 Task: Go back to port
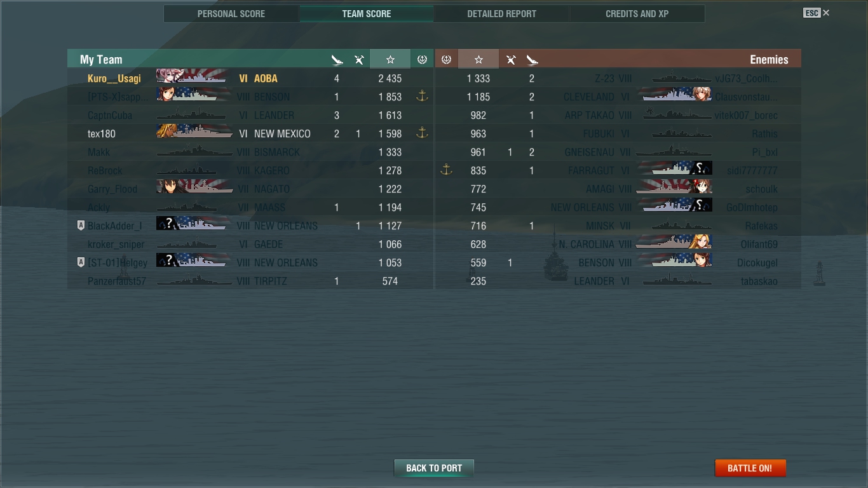coord(434,468)
